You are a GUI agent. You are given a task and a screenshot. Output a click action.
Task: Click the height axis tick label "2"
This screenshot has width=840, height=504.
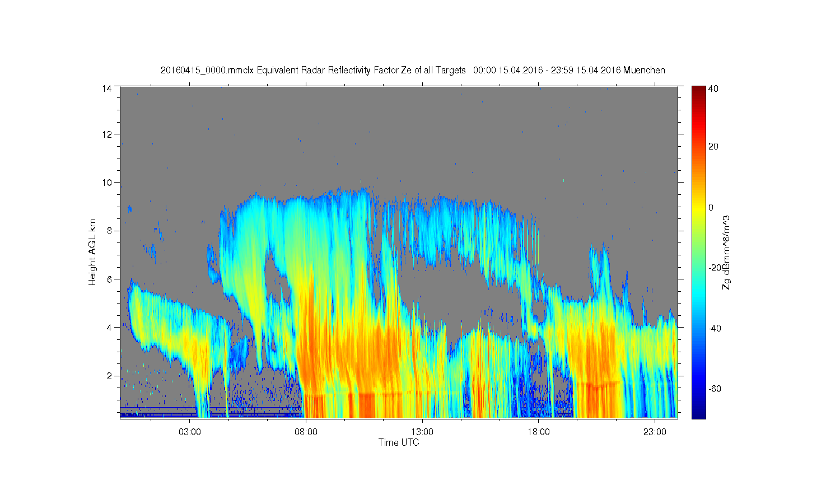click(110, 375)
